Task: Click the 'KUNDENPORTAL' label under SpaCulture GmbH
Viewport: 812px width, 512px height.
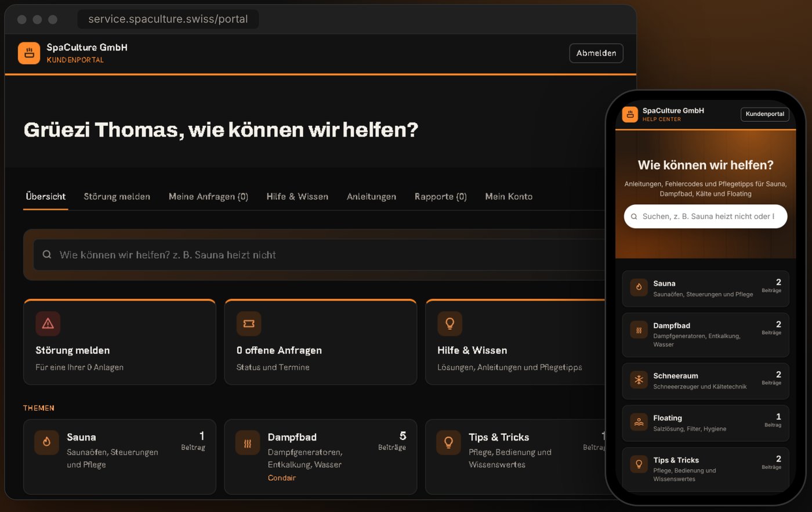Action: tap(75, 60)
